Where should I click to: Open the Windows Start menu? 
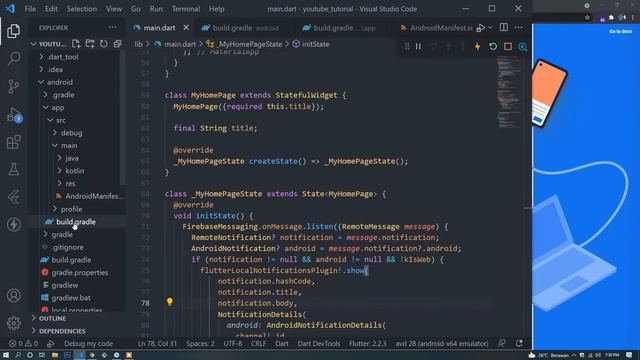[x=6, y=355]
